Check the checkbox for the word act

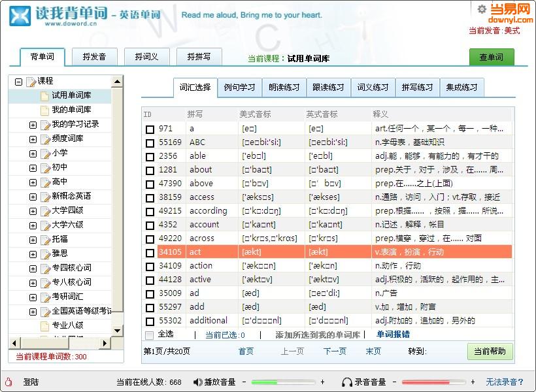tap(150, 252)
